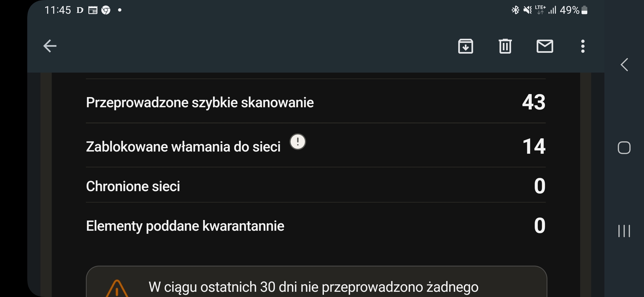Tap the battery percentage indicator
Image resolution: width=644 pixels, height=297 pixels.
[x=569, y=10]
